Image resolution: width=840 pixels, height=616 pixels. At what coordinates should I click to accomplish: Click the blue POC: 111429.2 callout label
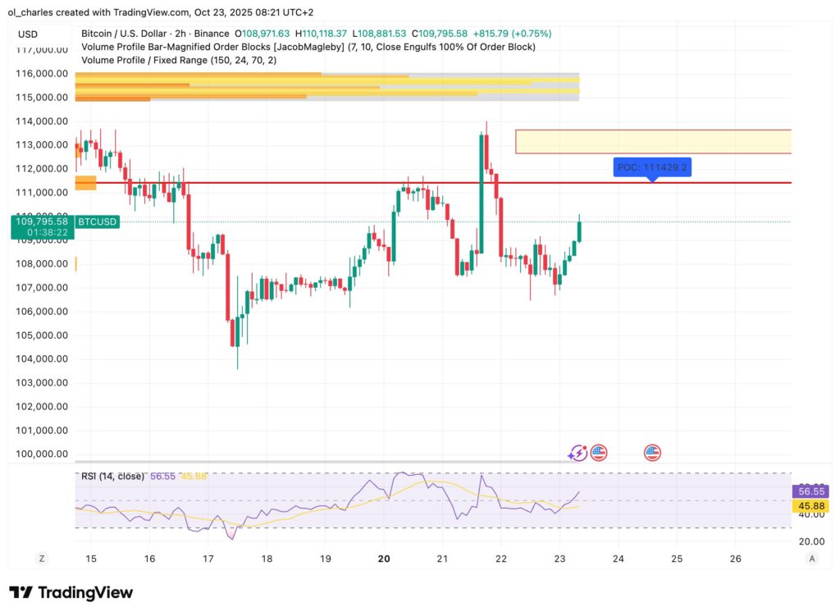(653, 167)
